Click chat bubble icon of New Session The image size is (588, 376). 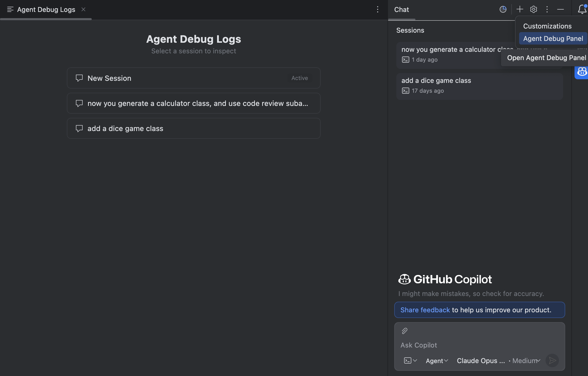click(79, 78)
